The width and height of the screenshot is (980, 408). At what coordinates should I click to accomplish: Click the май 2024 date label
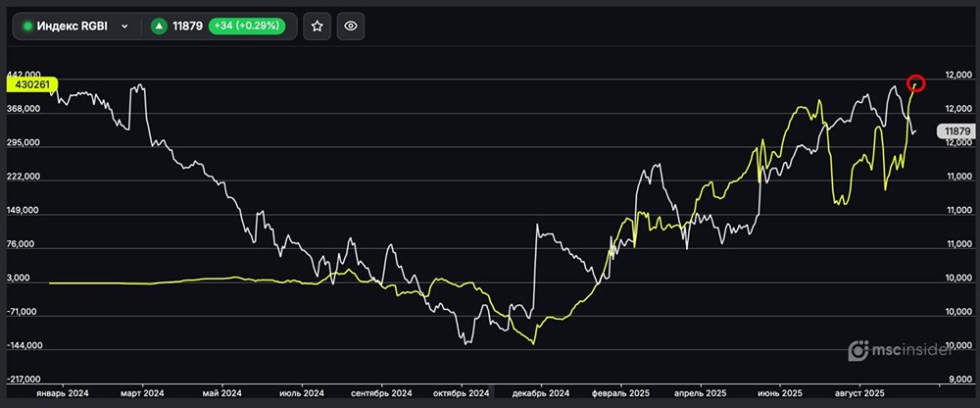(x=222, y=392)
